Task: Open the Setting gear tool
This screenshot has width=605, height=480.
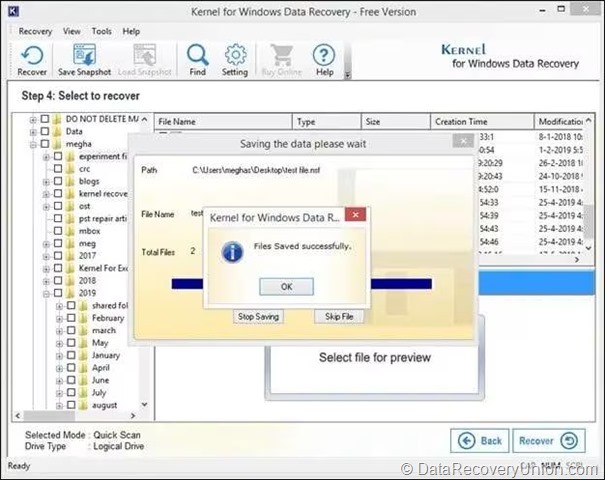Action: click(x=235, y=60)
